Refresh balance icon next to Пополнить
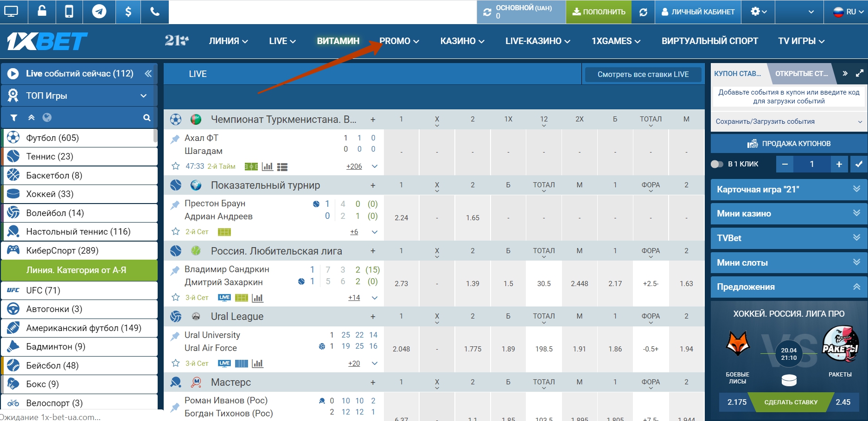Screen dimensions: 868x421 click(x=643, y=12)
